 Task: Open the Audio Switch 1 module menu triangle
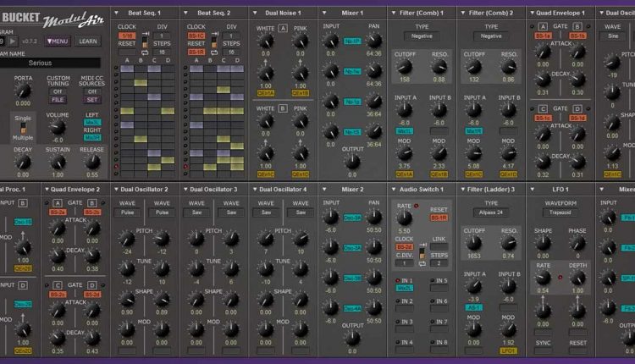393,189
